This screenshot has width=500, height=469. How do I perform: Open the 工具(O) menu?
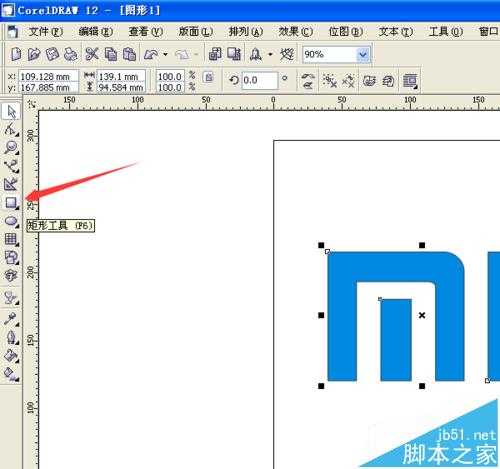[445, 32]
